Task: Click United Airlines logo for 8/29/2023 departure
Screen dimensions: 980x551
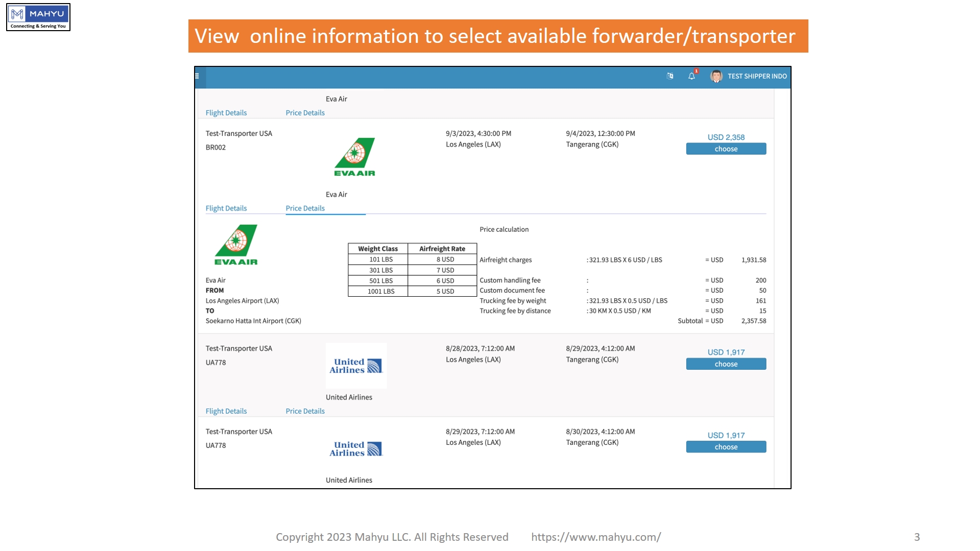Action: [356, 448]
